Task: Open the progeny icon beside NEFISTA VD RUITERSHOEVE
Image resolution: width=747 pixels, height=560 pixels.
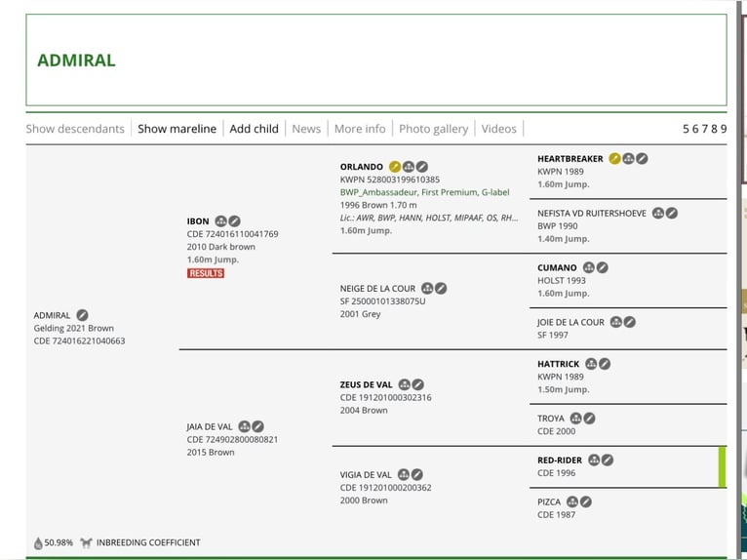Action: (658, 214)
